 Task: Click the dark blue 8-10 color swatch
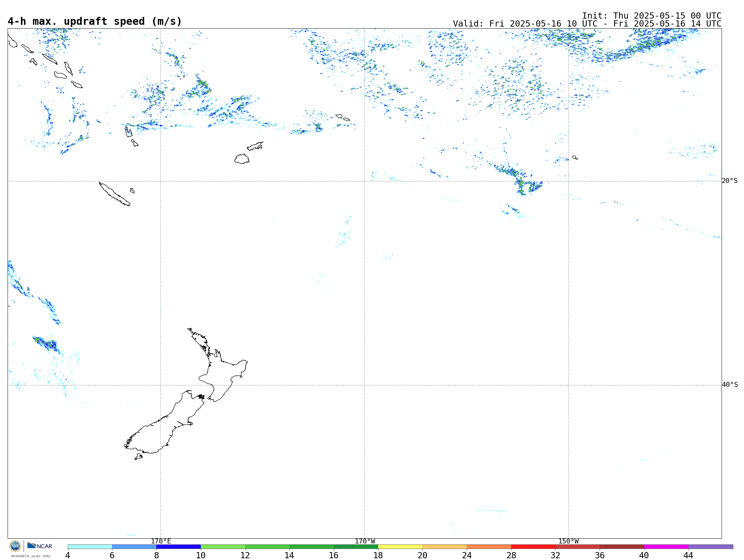coord(178,547)
